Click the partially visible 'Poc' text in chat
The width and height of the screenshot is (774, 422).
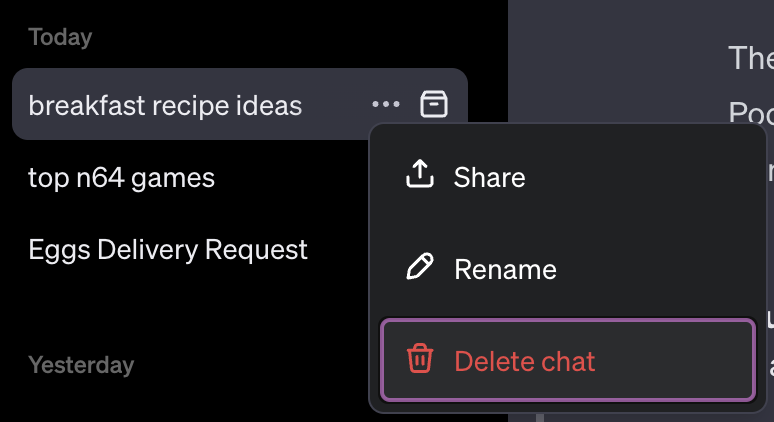click(751, 113)
